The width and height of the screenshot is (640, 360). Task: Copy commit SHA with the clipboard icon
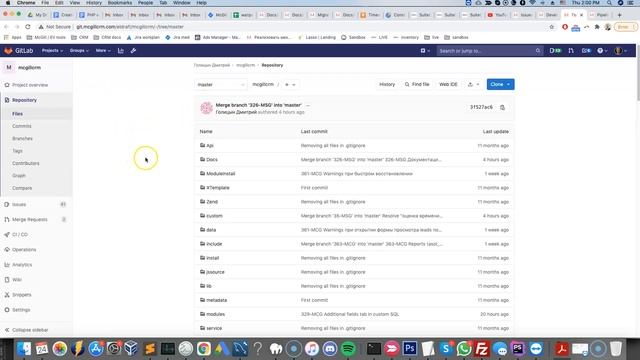502,107
